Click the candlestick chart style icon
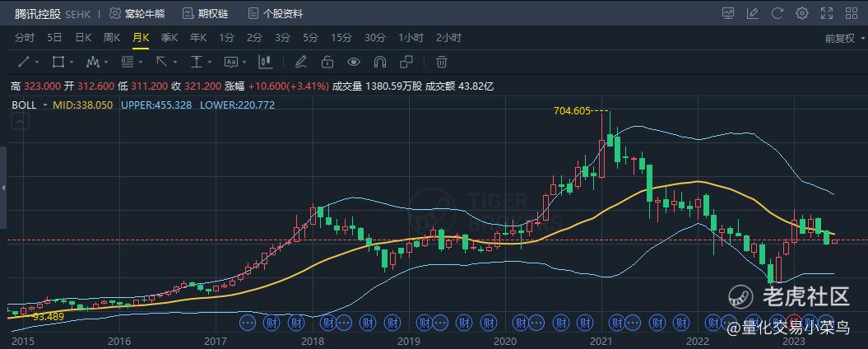This screenshot has height=349, width=868. point(266,62)
